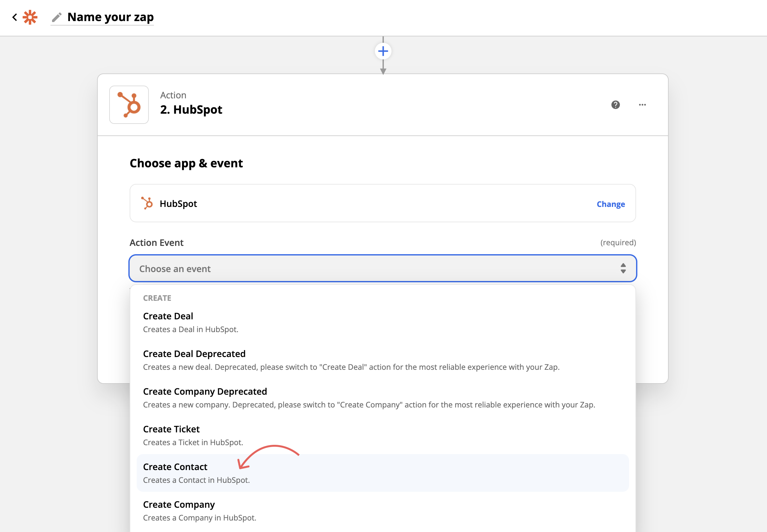Click 'Creates a Deal in HubSpot.' description
Screen dimensions: 767x532
point(191,329)
